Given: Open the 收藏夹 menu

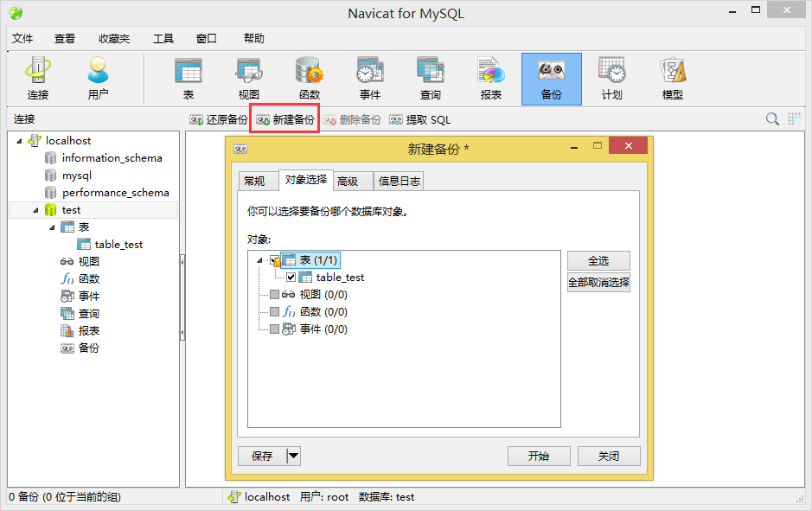Looking at the screenshot, I should pyautogui.click(x=114, y=38).
